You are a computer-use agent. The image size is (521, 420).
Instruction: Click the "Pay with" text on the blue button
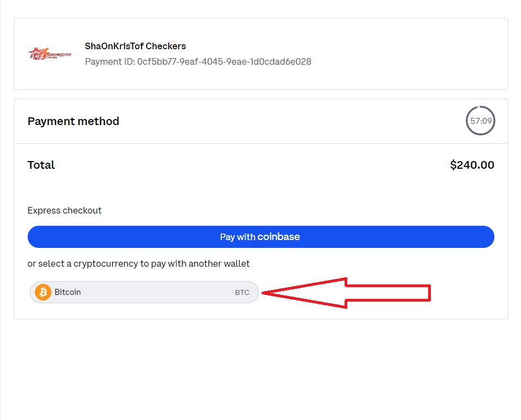[237, 237]
